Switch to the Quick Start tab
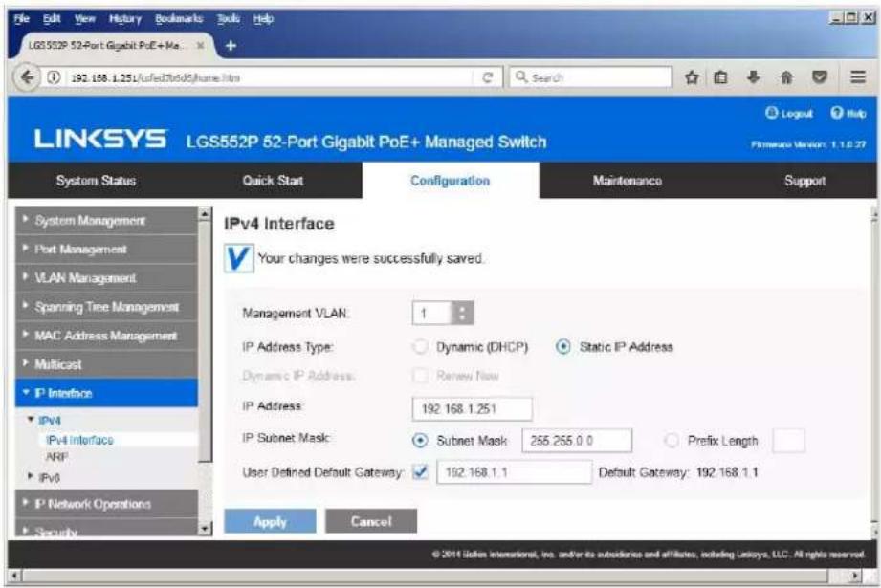Image resolution: width=881 pixels, height=588 pixels. [273, 181]
